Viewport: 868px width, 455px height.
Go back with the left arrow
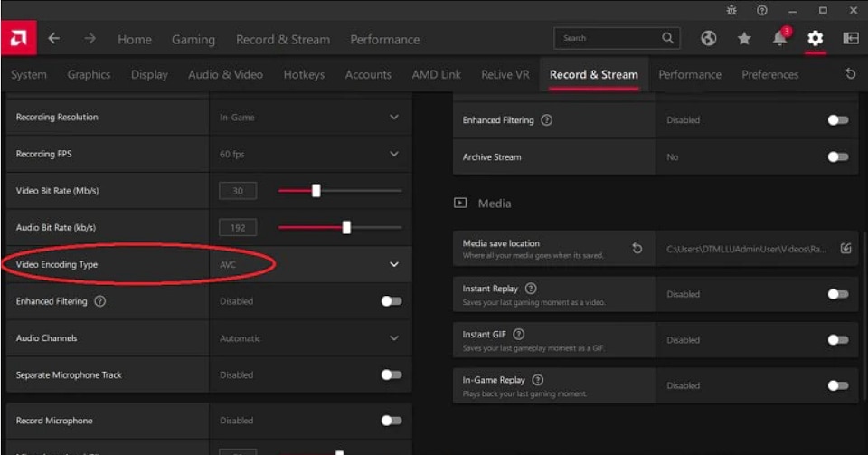click(53, 38)
